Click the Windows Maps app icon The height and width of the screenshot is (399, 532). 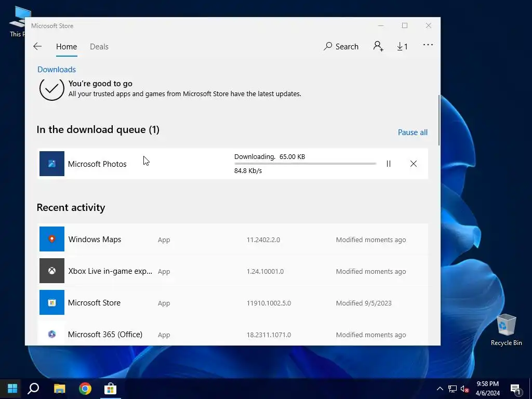[x=52, y=239]
